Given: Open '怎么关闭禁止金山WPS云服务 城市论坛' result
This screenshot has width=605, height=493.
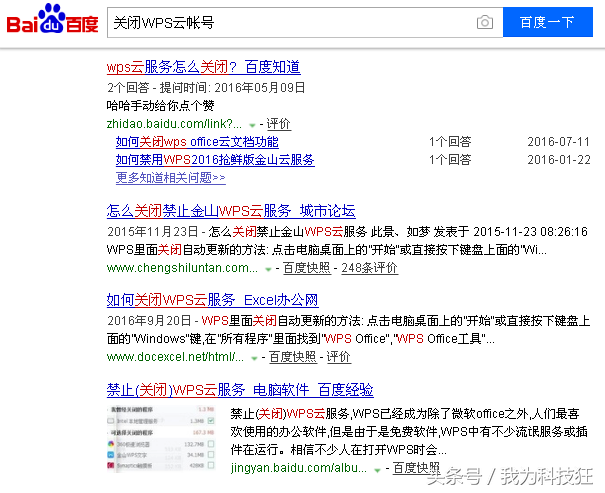Looking at the screenshot, I should click(x=231, y=211).
